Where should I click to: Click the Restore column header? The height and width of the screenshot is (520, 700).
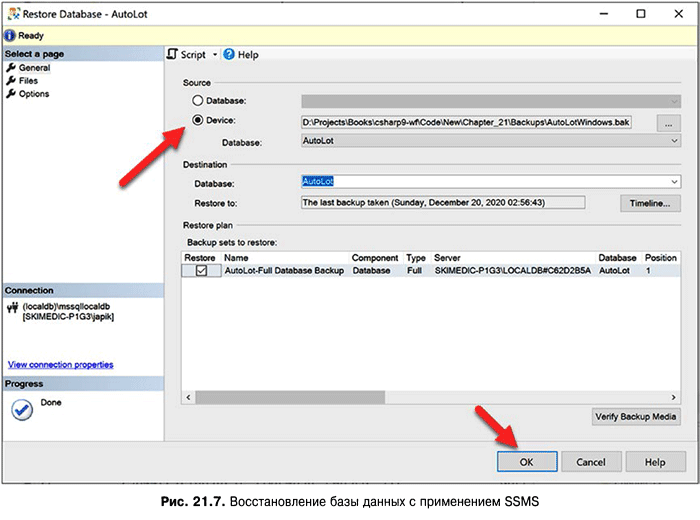point(200,258)
